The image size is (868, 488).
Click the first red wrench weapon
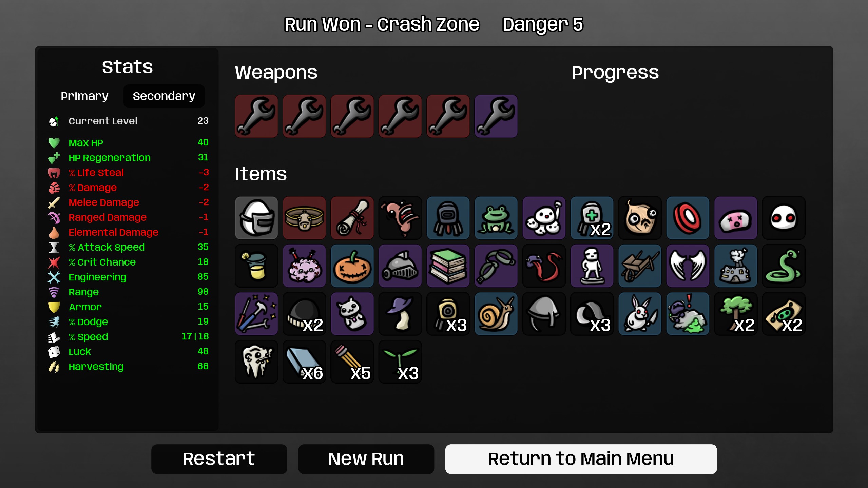(256, 116)
